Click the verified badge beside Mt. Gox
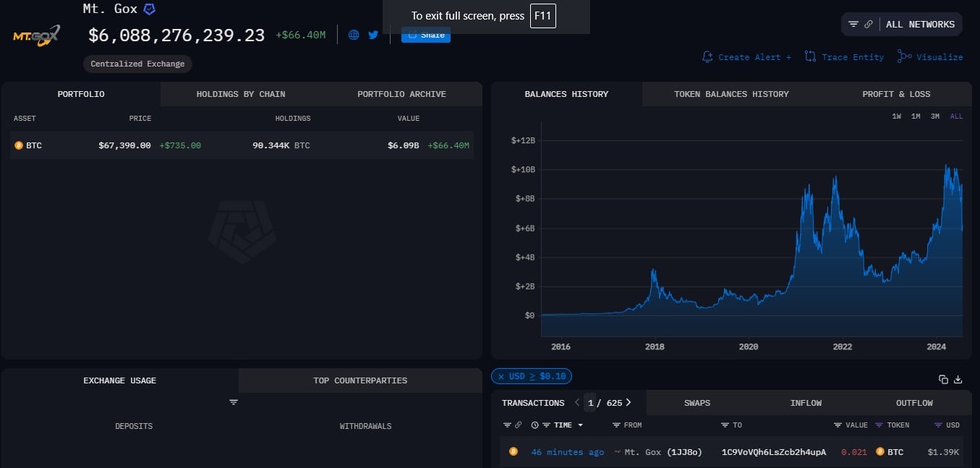 click(149, 9)
